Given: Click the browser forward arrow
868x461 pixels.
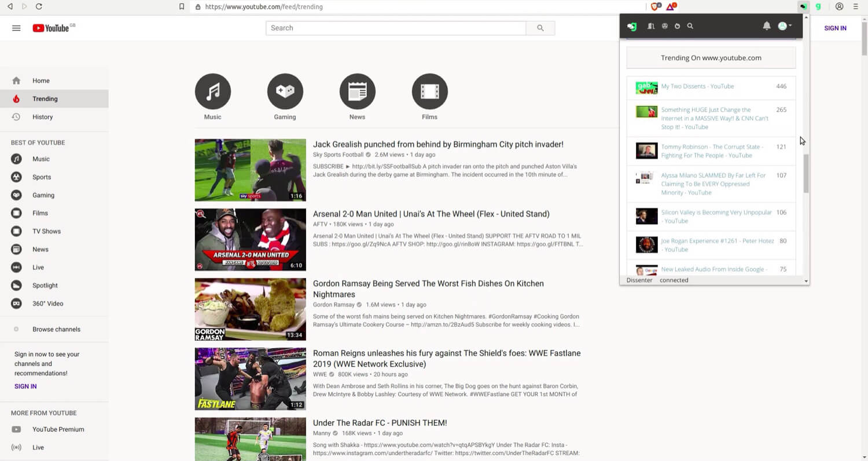Looking at the screenshot, I should pos(24,6).
